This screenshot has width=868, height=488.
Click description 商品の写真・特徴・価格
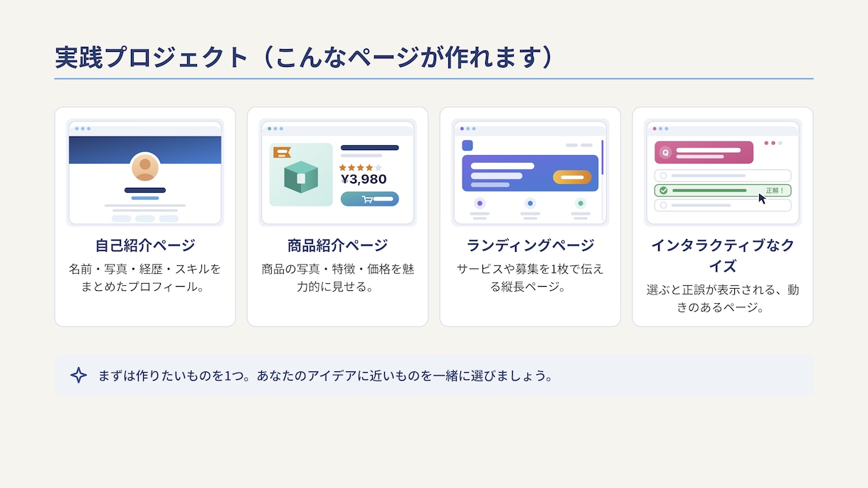coord(338,278)
